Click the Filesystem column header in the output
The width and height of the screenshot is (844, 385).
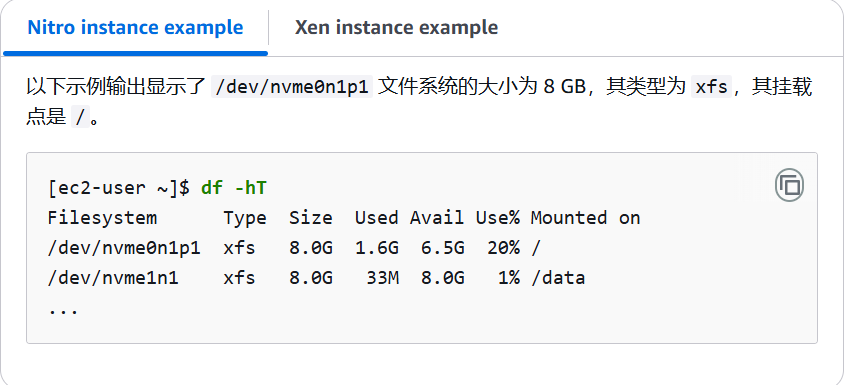coord(102,218)
